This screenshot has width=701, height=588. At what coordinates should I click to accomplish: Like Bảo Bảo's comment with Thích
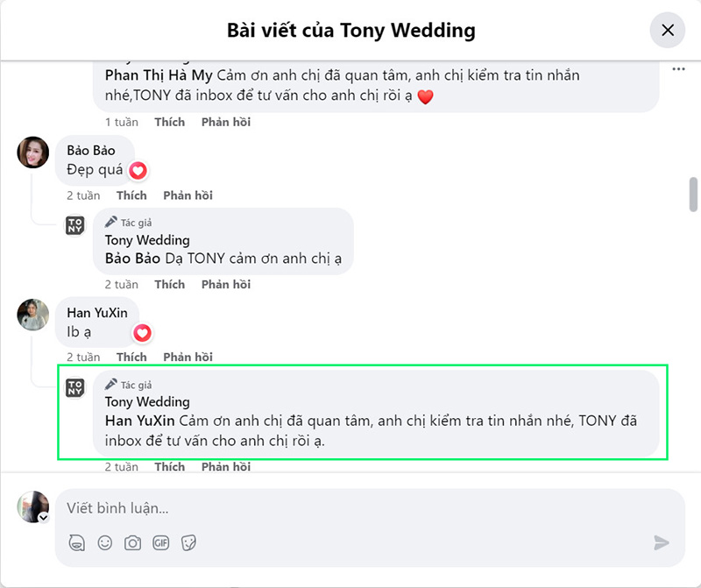pyautogui.click(x=131, y=195)
